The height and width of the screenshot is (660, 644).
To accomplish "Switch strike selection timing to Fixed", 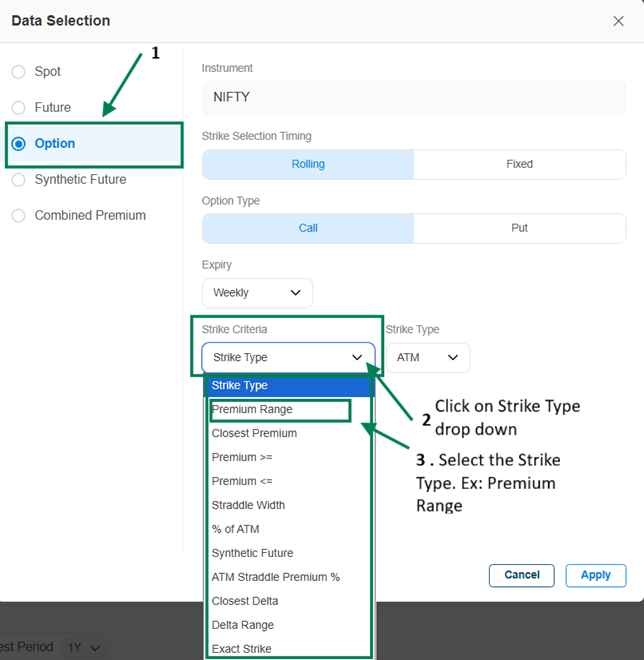I will coord(519,164).
